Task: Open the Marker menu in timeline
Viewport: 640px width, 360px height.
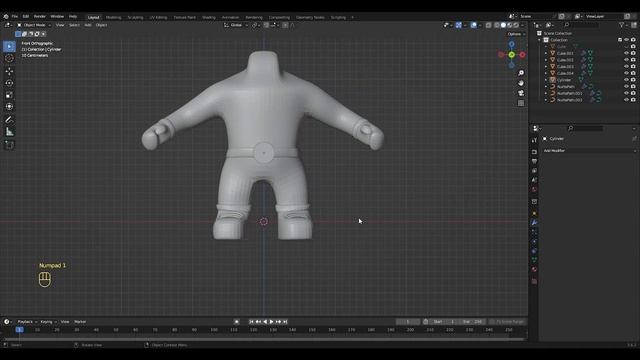Action: pyautogui.click(x=80, y=322)
